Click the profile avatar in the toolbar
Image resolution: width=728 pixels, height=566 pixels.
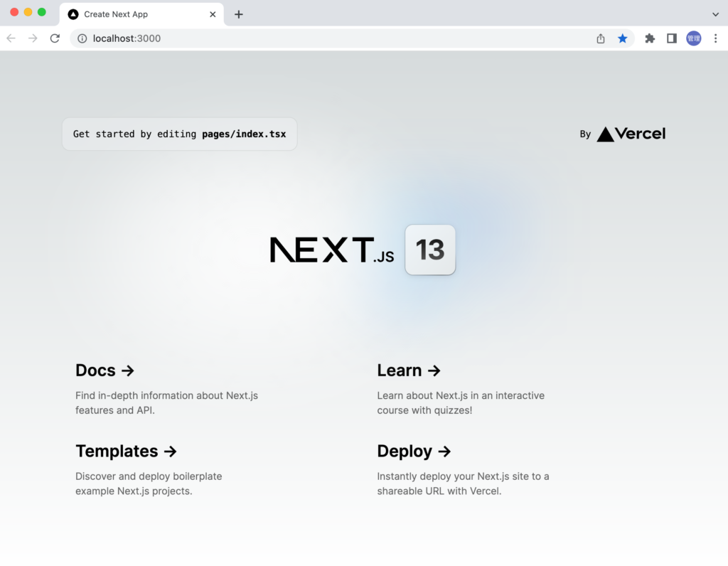tap(693, 38)
